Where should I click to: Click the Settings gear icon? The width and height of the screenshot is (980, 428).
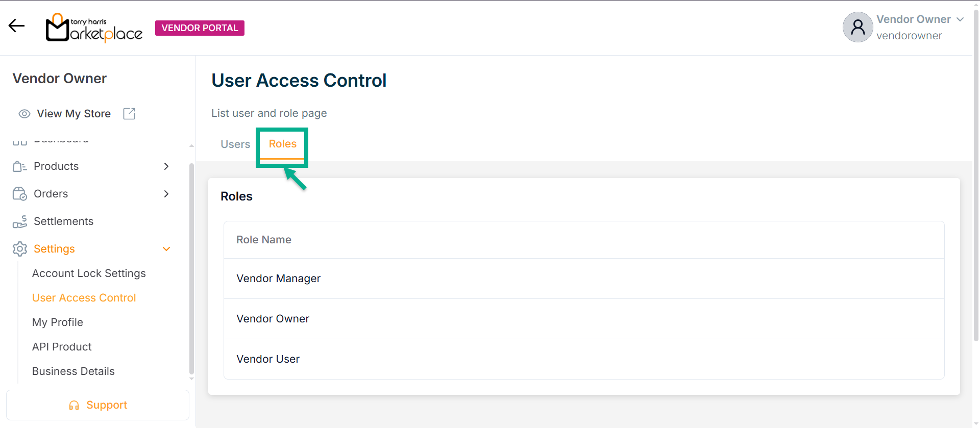click(19, 249)
